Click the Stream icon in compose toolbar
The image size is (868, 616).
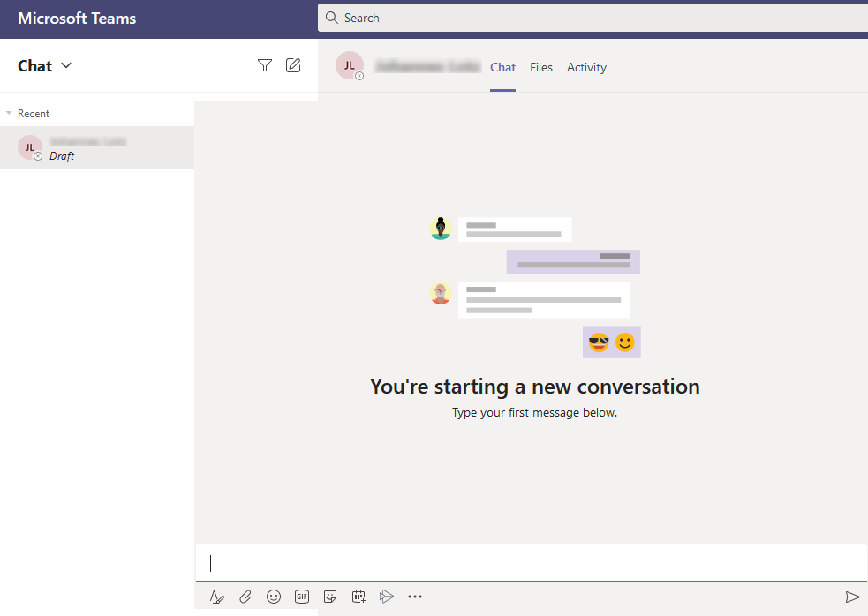point(386,597)
